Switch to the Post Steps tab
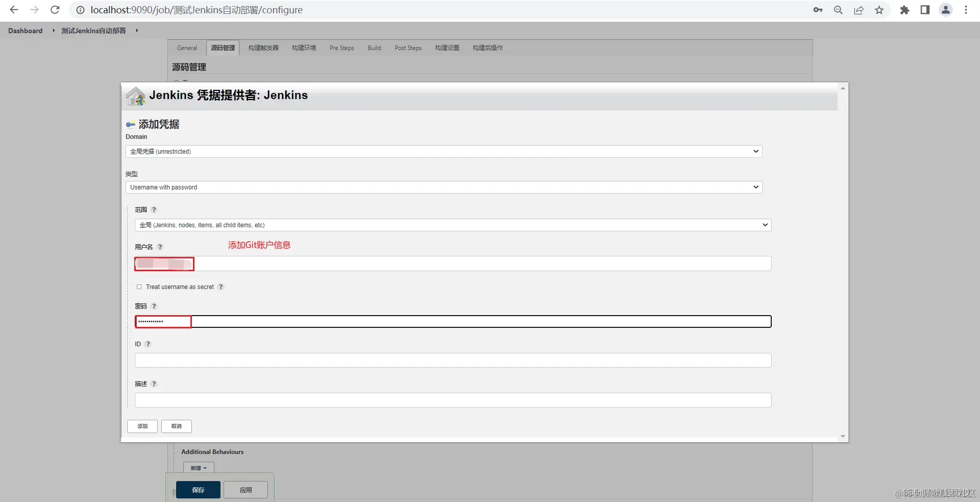This screenshot has width=980, height=502. pyautogui.click(x=408, y=48)
